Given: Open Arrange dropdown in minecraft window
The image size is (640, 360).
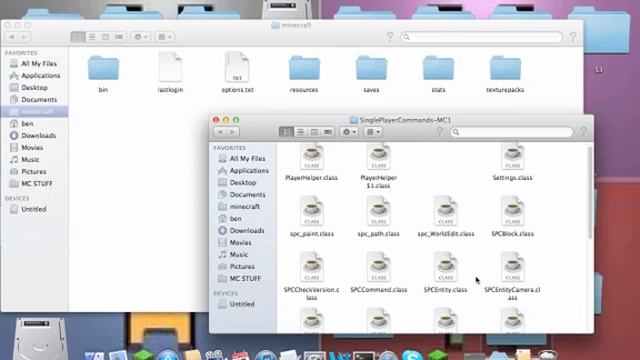Looking at the screenshot, I should click(x=165, y=37).
